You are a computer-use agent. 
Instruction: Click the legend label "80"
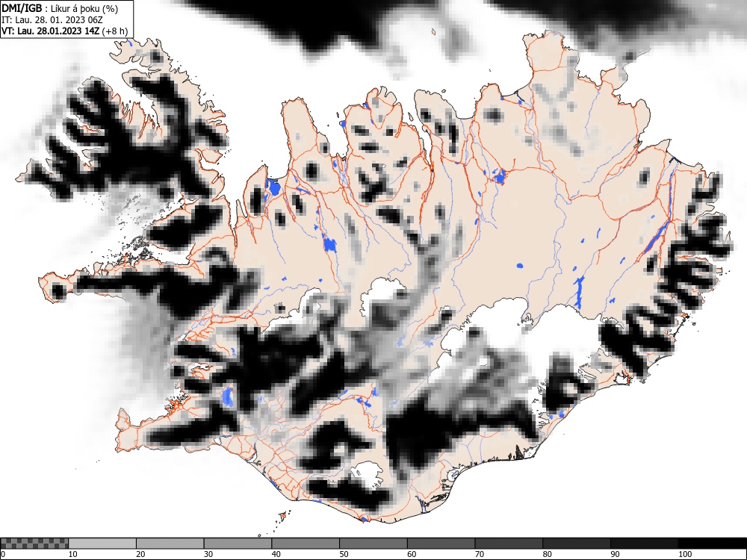[x=547, y=554]
